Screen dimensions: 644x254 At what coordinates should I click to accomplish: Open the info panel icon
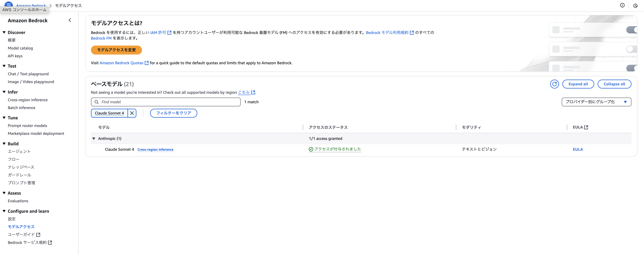pyautogui.click(x=622, y=5)
